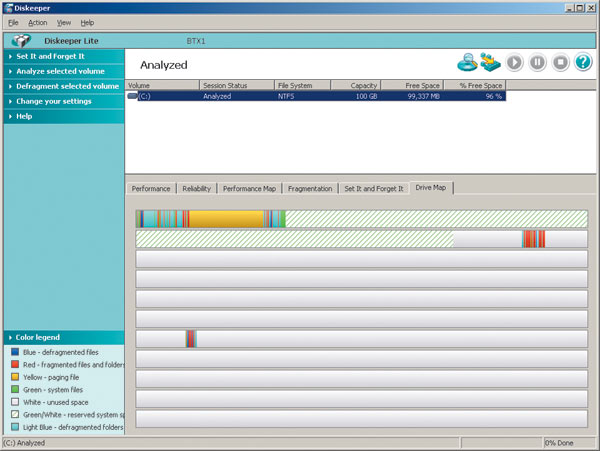Maximize the Diskeeper window

tap(580, 8)
